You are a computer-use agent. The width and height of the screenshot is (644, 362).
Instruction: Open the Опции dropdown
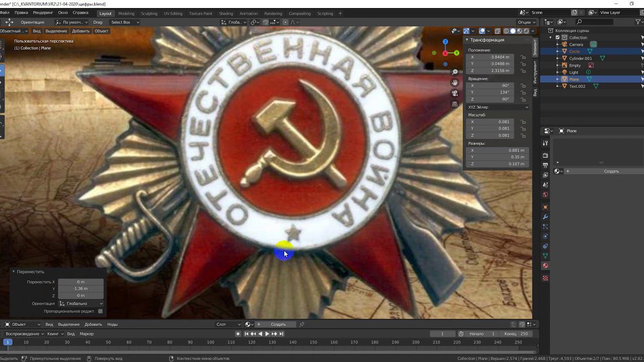coord(526,22)
